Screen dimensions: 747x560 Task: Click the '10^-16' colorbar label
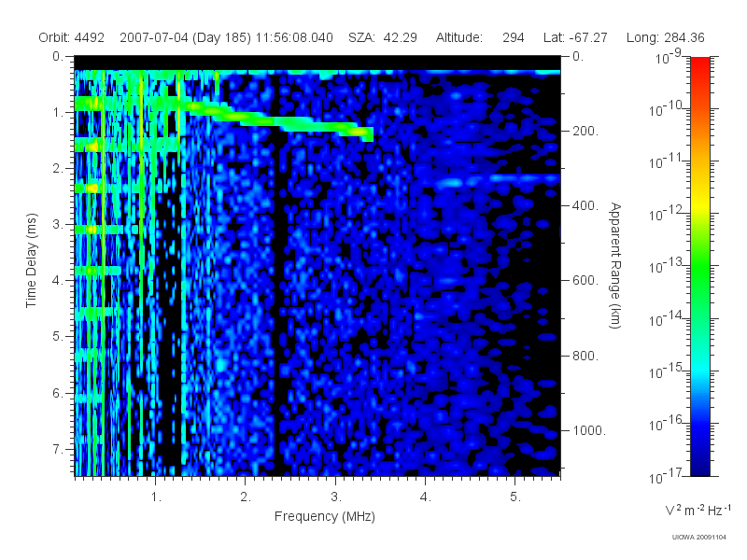pyautogui.click(x=668, y=424)
